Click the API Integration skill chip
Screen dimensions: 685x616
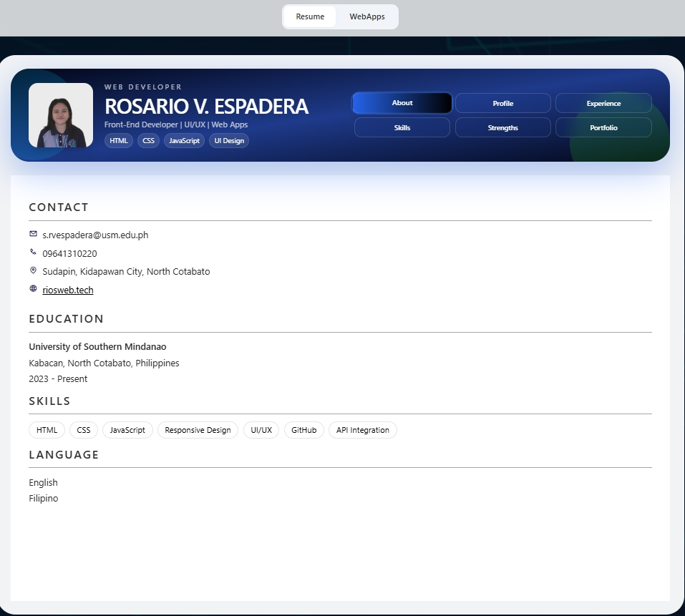coord(363,430)
